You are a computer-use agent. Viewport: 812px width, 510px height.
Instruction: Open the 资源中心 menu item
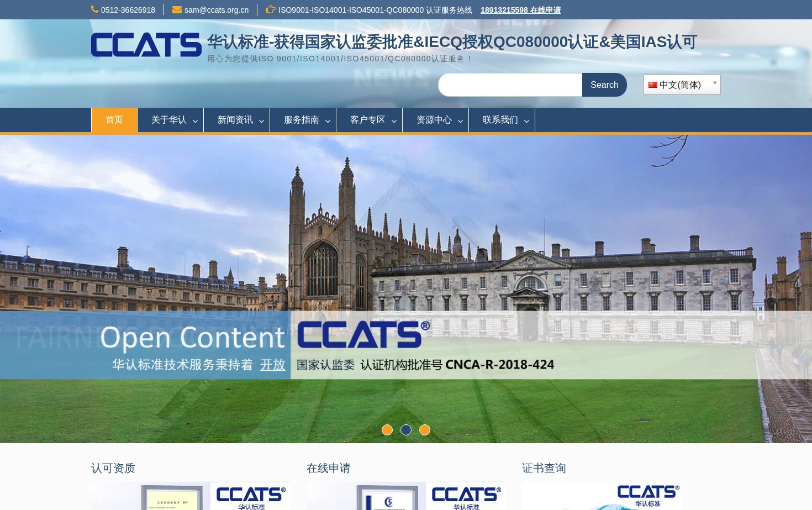[x=434, y=120]
